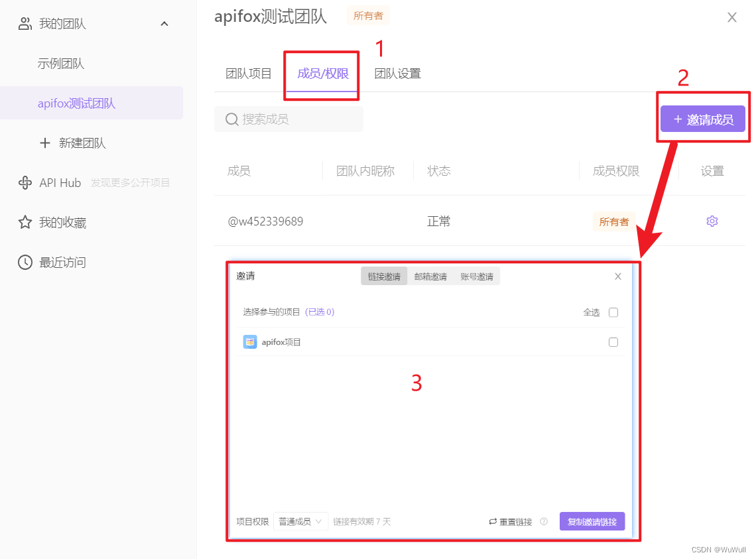Switch to the 成员/权限 tab
756x559 pixels.
tap(322, 74)
